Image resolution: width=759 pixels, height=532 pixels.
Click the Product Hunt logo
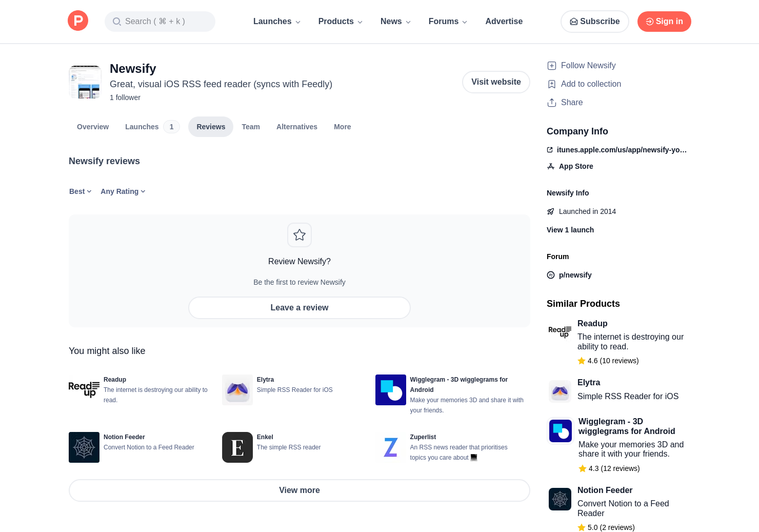coord(78,21)
